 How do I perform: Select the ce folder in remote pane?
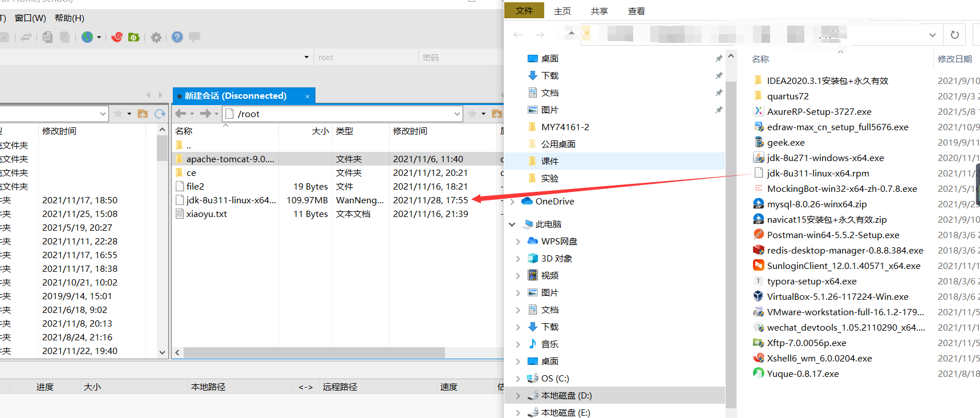(191, 172)
